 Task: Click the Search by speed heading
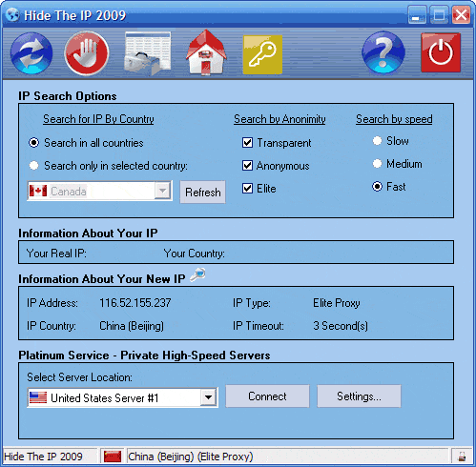(394, 119)
